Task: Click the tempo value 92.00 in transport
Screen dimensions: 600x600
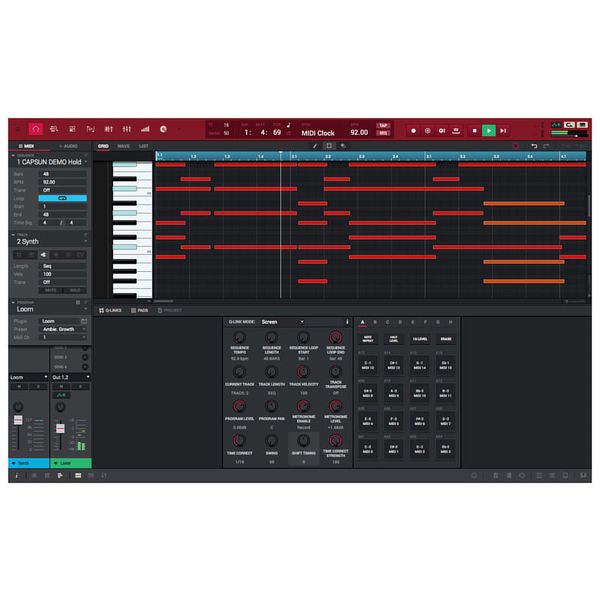Action: point(359,132)
